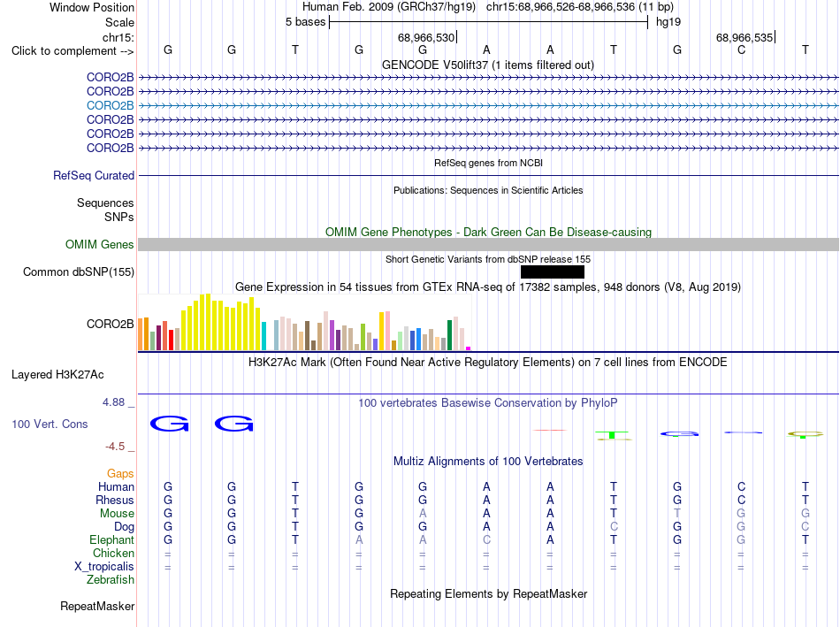Click the Rhesus species label
Image resolution: width=840 pixels, height=627 pixels.
115,500
